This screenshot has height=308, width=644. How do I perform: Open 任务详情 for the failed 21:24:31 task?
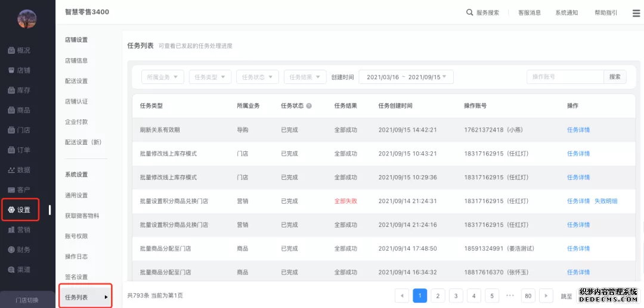click(x=578, y=201)
